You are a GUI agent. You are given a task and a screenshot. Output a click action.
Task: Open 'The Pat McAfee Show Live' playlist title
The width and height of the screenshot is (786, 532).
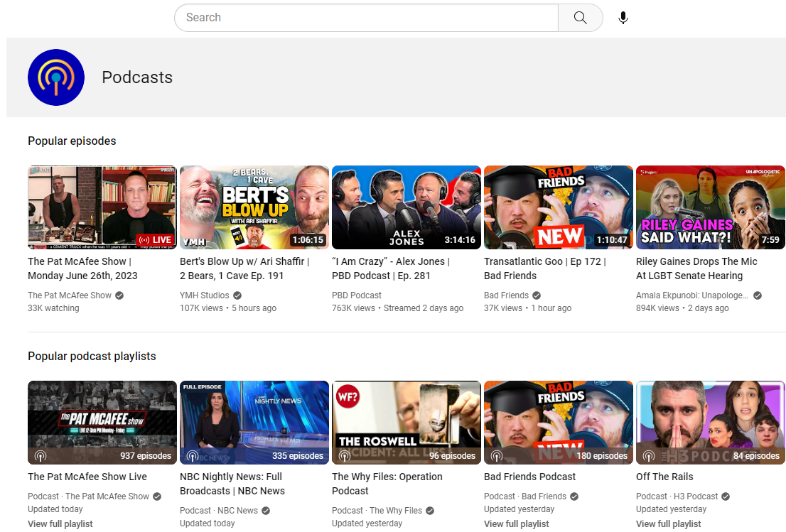coord(87,477)
